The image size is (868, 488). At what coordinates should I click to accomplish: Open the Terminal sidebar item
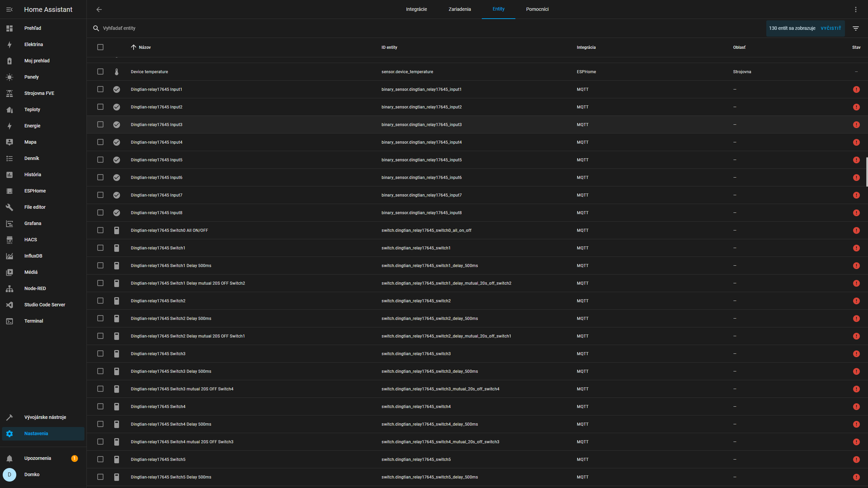(34, 321)
